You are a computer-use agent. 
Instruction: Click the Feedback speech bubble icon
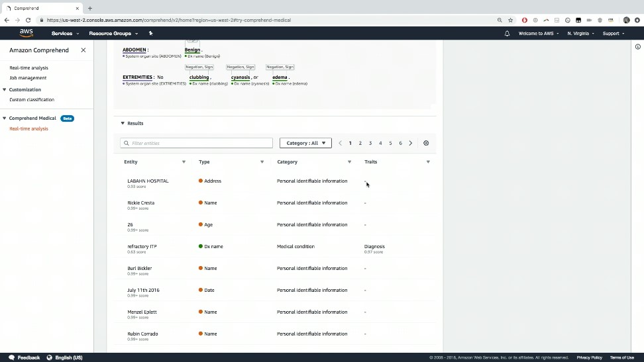(11, 357)
